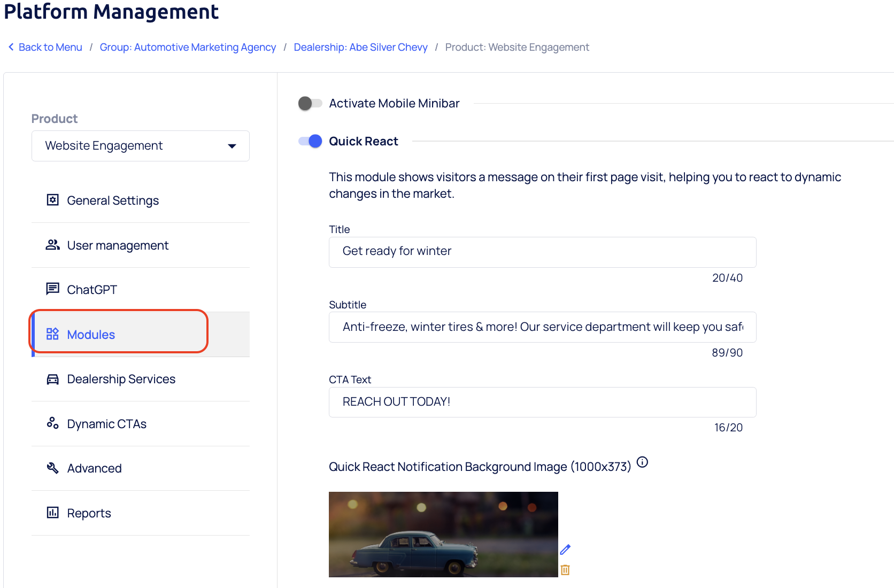Click into the Title input field
The width and height of the screenshot is (894, 588).
tap(542, 252)
